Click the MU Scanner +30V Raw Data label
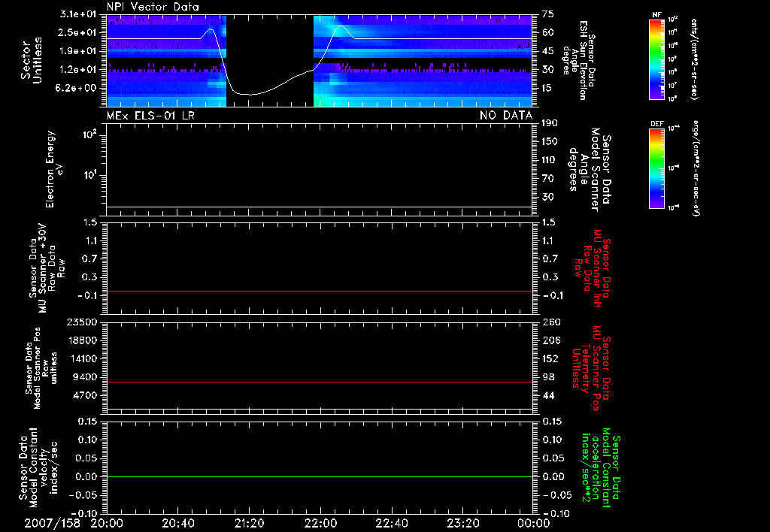Image resolution: width=770 pixels, height=532 pixels. (46, 268)
